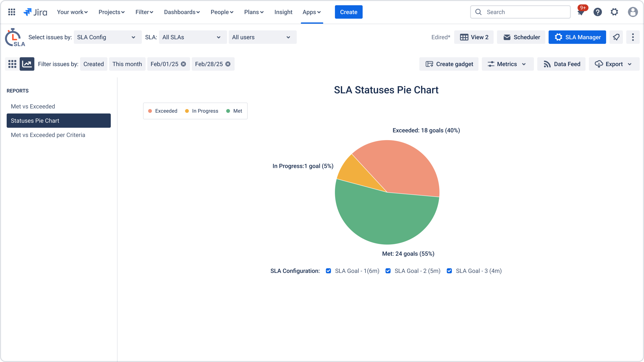This screenshot has width=644, height=362.
Task: Pin the current report view
Action: tap(616, 37)
